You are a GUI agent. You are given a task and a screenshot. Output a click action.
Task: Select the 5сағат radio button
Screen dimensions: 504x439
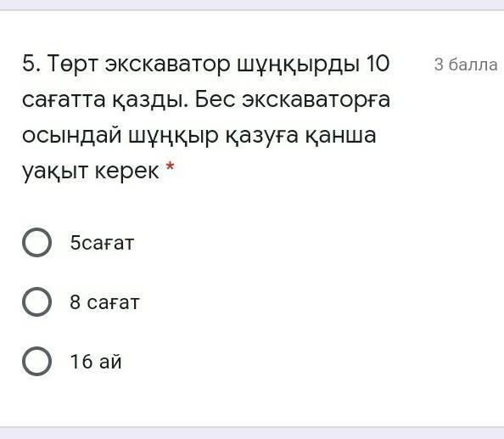36,242
